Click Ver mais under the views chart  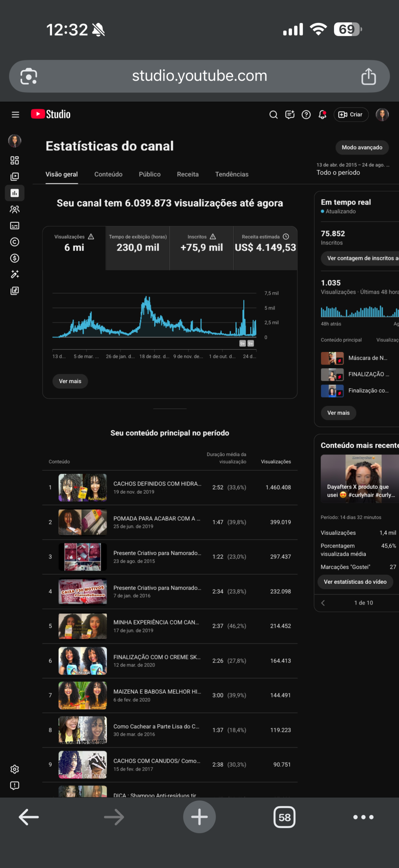tap(70, 381)
